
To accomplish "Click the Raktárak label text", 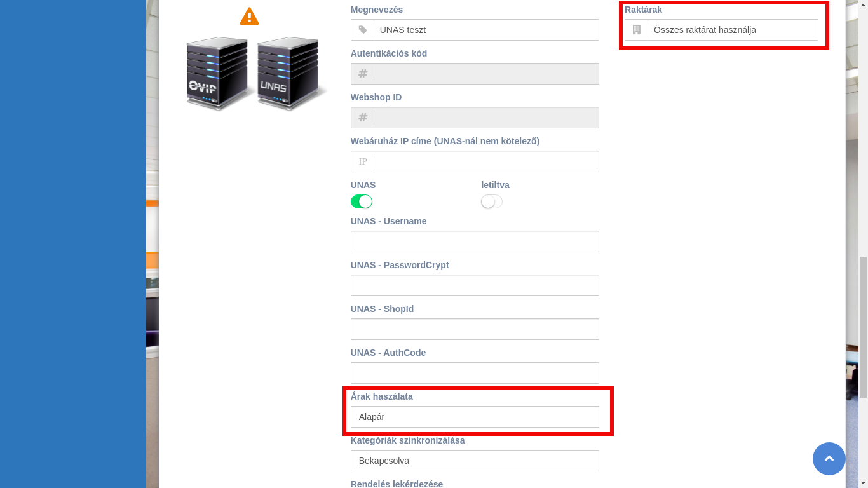I will [x=643, y=10].
